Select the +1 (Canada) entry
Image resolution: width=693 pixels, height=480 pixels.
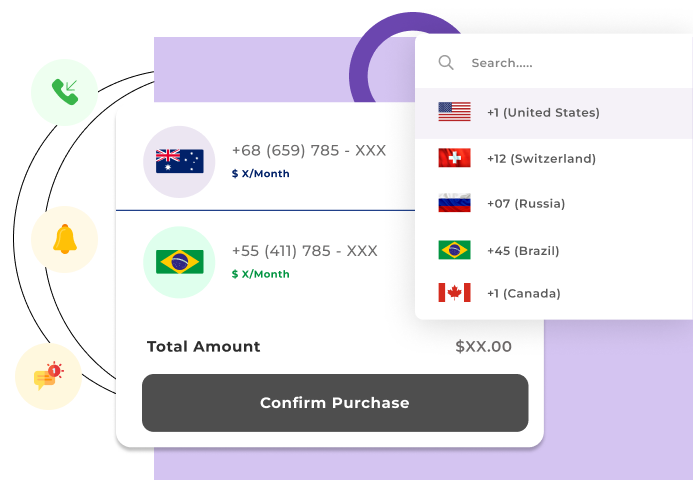(x=524, y=293)
